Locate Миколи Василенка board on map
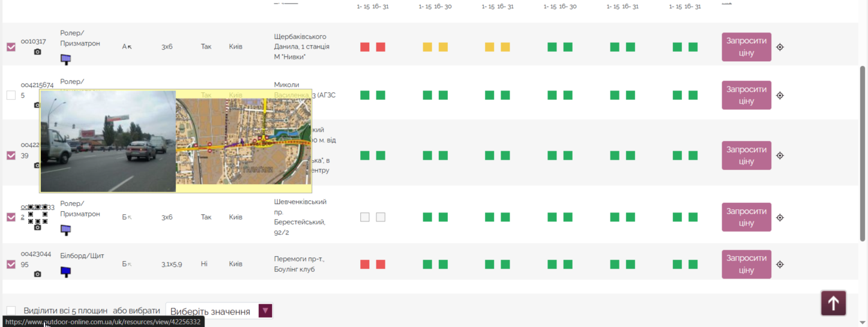 tap(780, 95)
